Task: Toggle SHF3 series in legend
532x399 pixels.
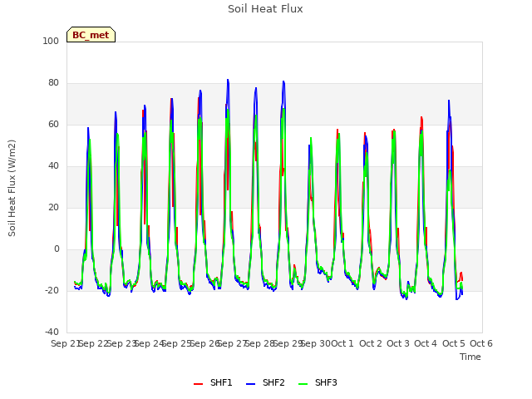Action: tap(318, 382)
